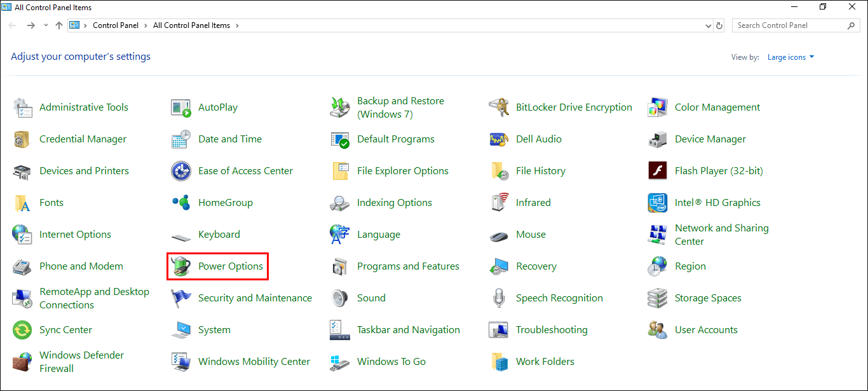Refresh the Control Panel view
This screenshot has height=391, width=868.
click(719, 26)
